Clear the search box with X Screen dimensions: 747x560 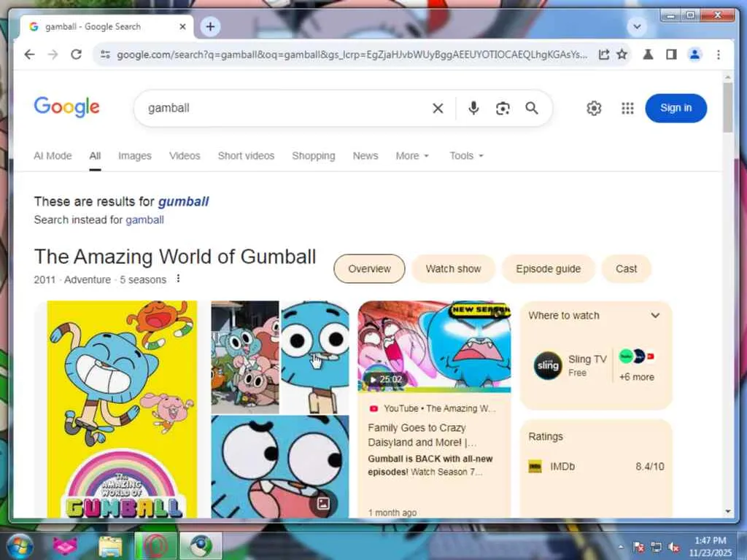[x=438, y=109]
